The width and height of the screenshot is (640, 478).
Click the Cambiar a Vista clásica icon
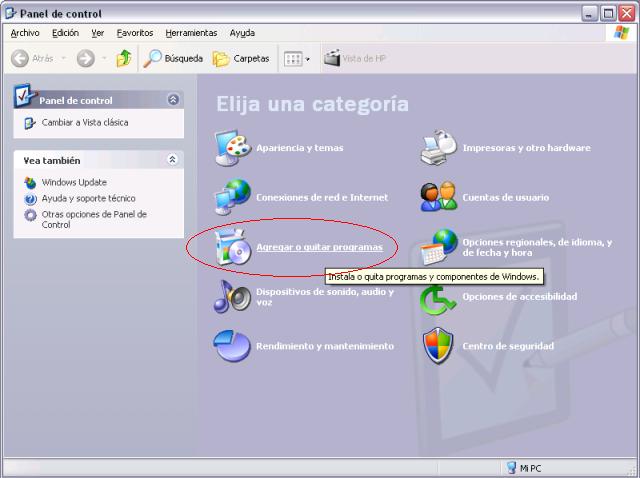(30, 123)
